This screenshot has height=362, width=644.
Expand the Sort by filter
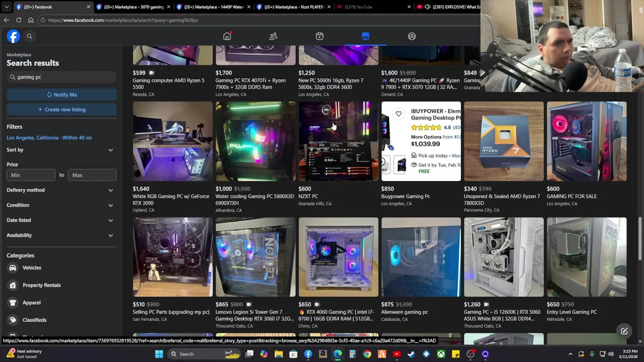click(61, 150)
